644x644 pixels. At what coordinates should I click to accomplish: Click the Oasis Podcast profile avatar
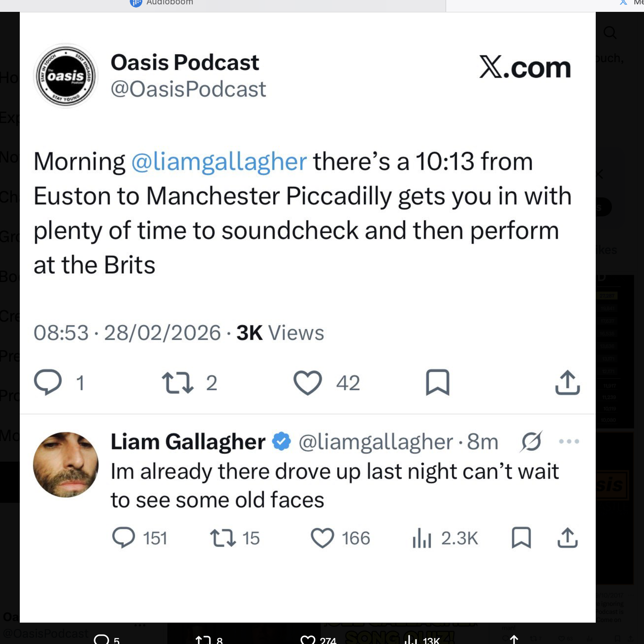(x=66, y=75)
